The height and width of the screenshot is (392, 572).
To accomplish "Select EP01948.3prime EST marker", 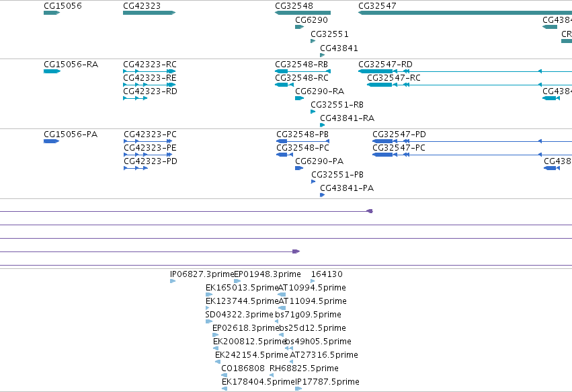I will 237,281.
